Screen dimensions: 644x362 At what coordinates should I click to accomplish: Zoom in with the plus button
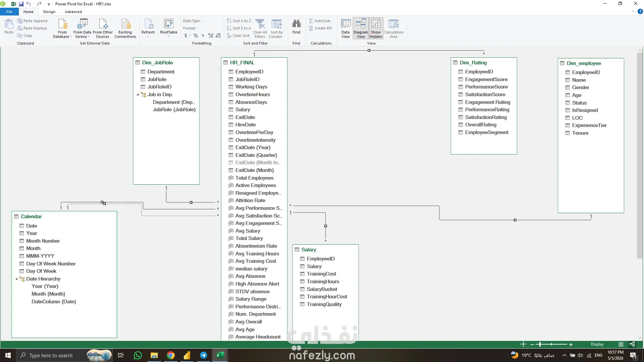571,344
